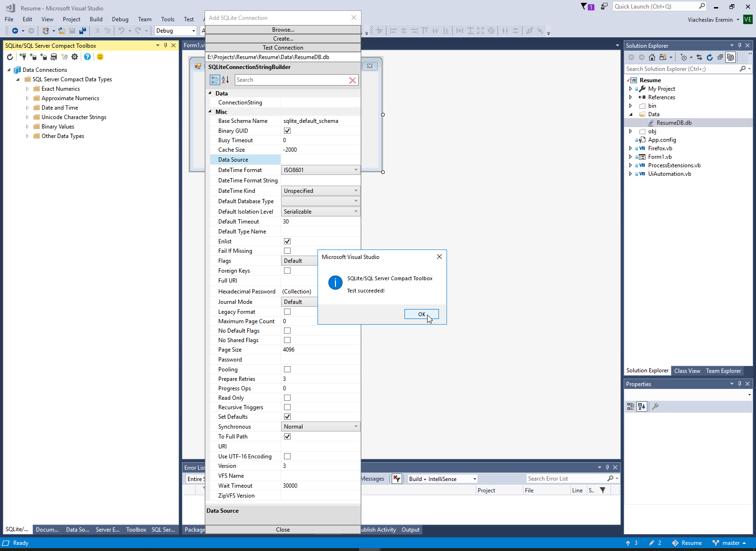Switch to the Class View tab
The width and height of the screenshot is (756, 551).
coord(687,371)
